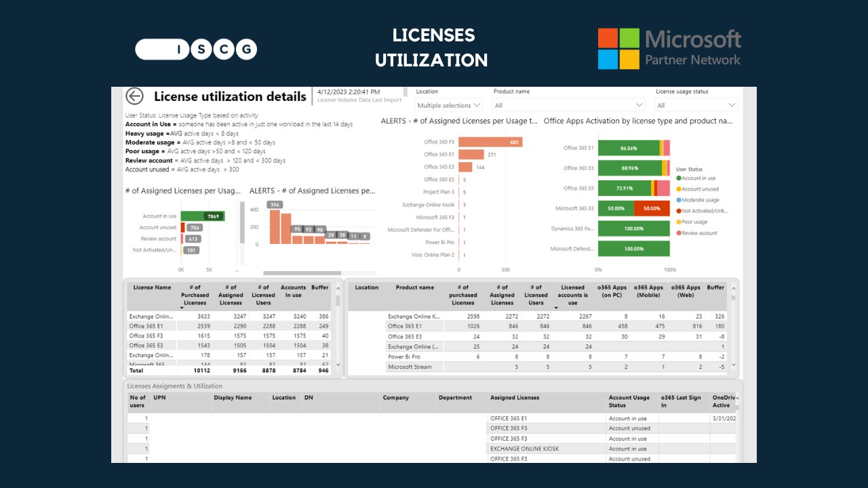Open the Location filter dropdown
868x488 pixels.
[x=448, y=105]
